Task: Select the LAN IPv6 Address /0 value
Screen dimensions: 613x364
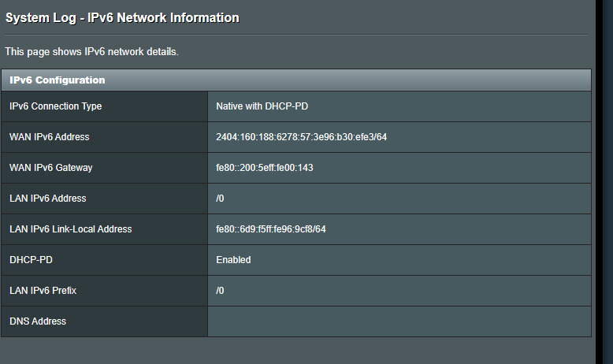Action: coord(220,199)
